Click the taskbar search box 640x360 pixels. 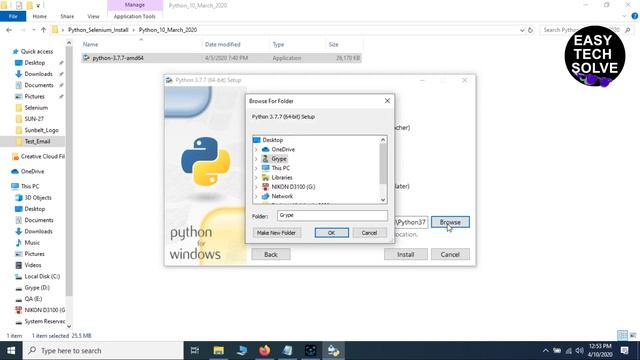[x=103, y=351]
